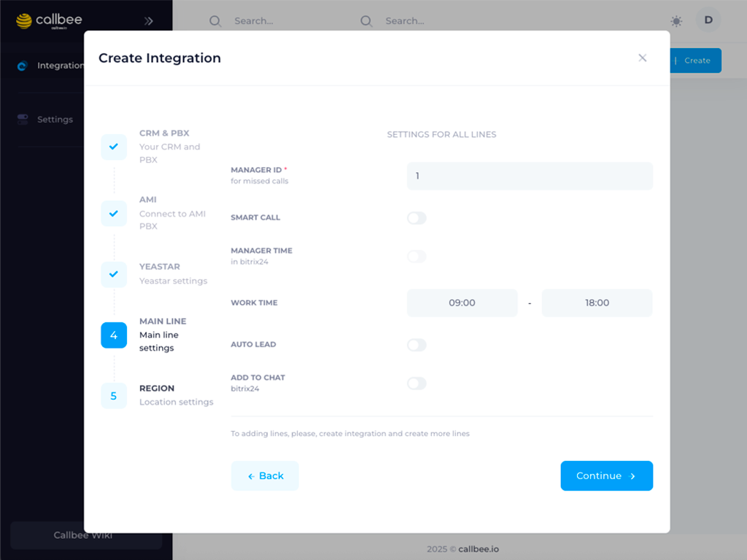Go to the Yeastar step checkmark

pos(114,274)
